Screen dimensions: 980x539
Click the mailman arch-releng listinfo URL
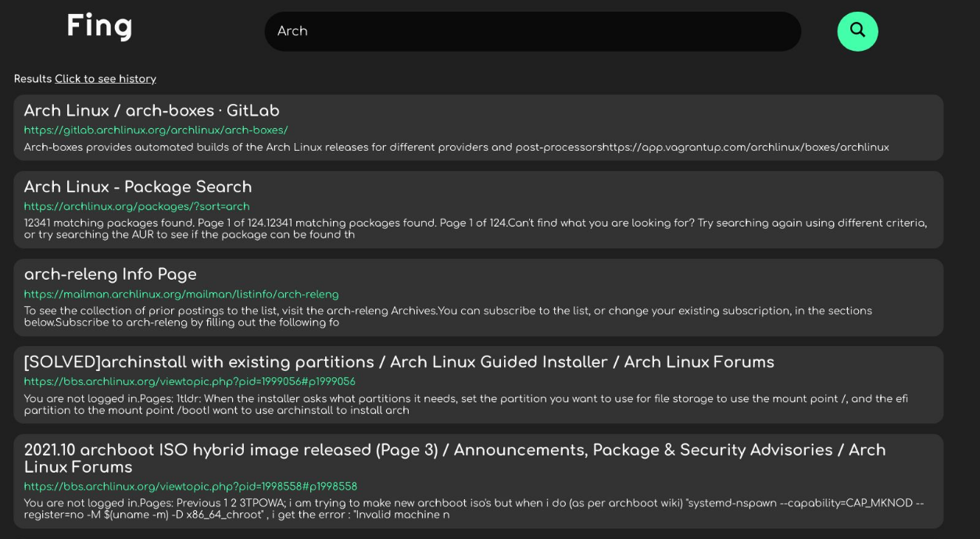[x=181, y=294]
